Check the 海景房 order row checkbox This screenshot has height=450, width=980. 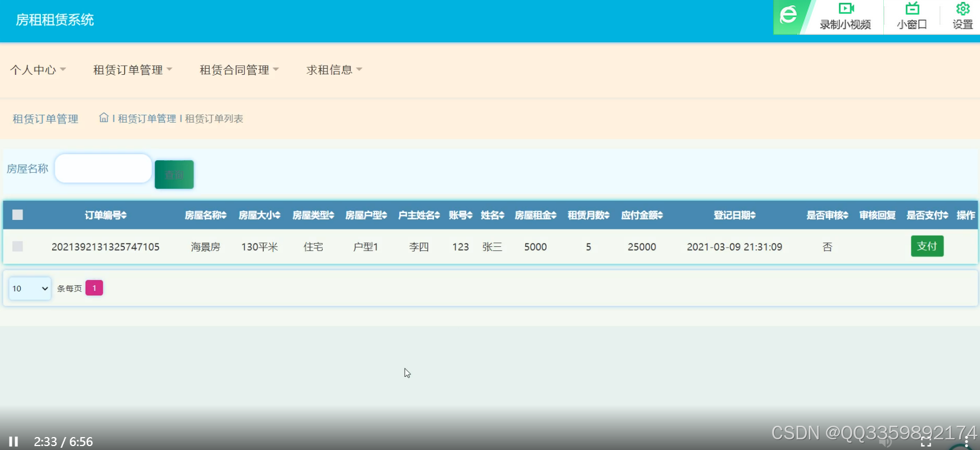tap(17, 246)
